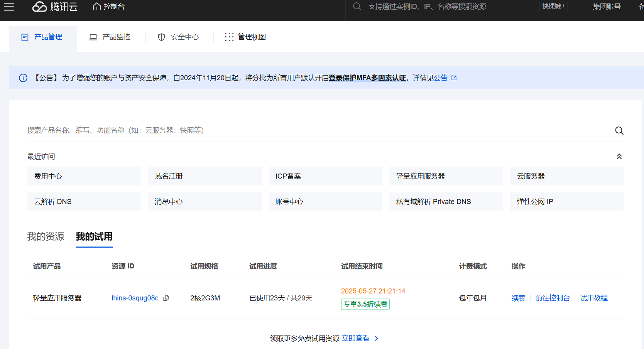Click the product search magnifier icon
The image size is (644, 349).
[619, 130]
